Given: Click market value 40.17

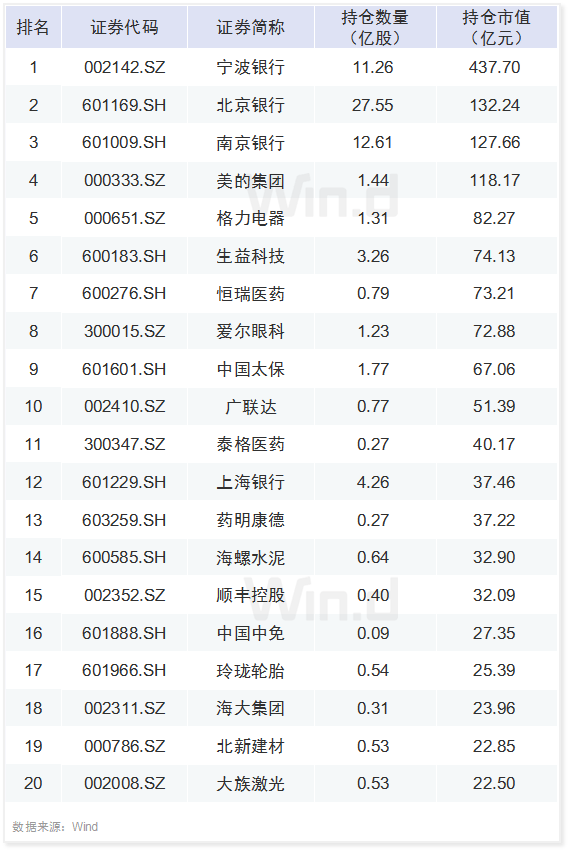Looking at the screenshot, I should 494,444.
